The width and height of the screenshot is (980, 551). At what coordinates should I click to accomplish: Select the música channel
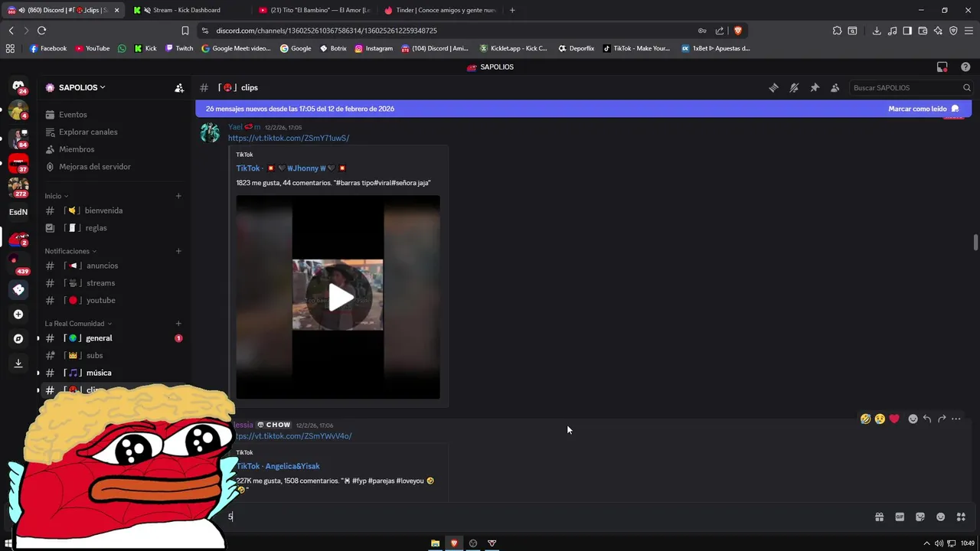[113, 373]
